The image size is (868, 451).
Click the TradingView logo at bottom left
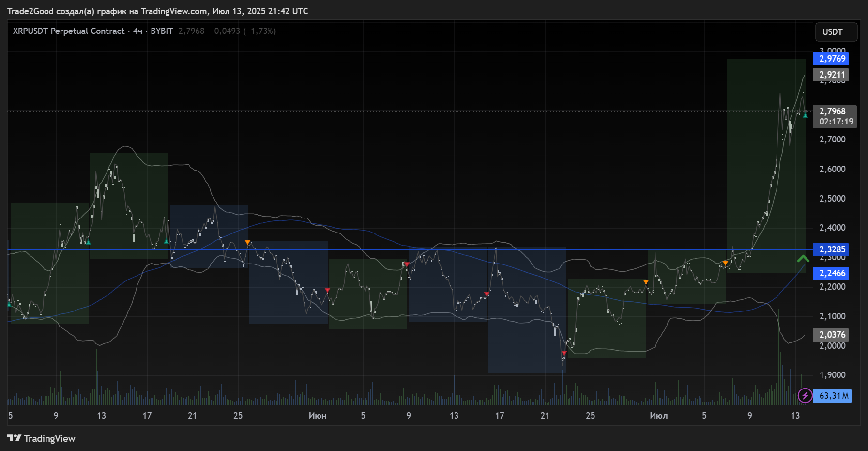click(41, 438)
